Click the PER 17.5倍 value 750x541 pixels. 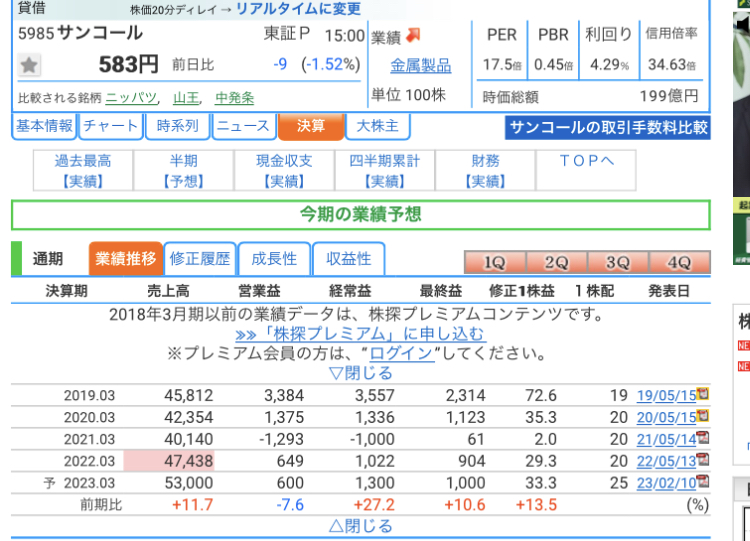pos(502,64)
